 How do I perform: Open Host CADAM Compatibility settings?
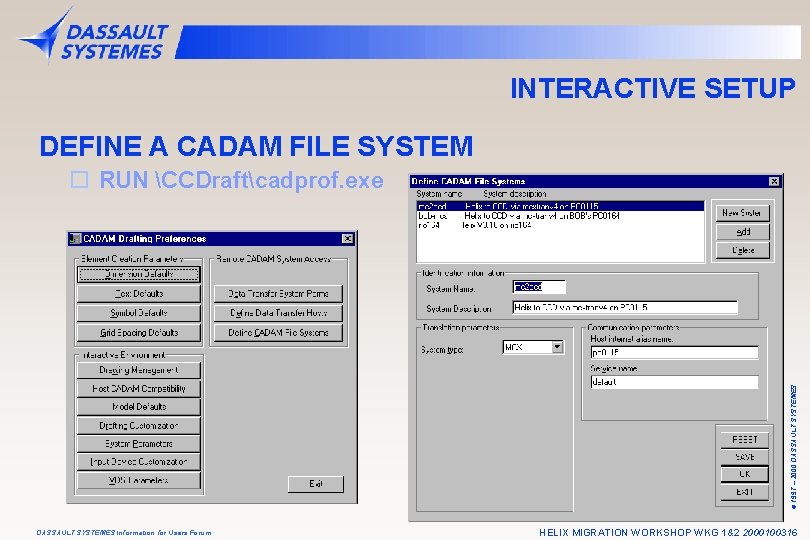click(x=138, y=389)
